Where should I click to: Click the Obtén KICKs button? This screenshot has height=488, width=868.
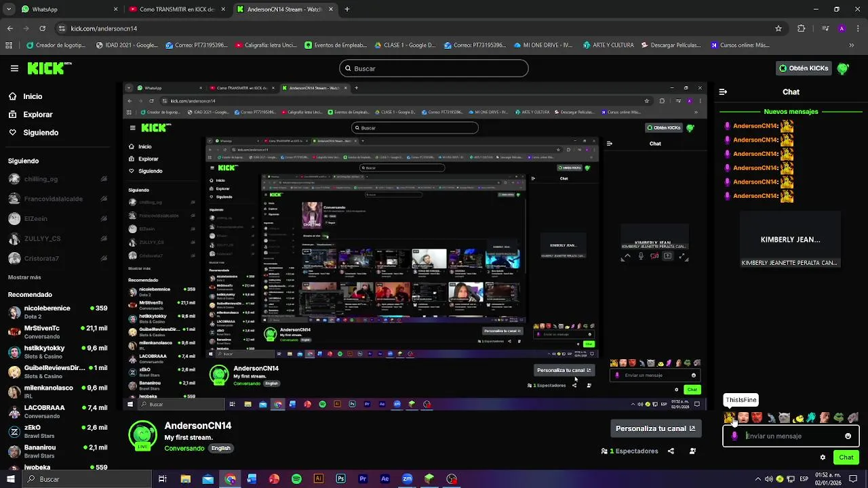804,68
